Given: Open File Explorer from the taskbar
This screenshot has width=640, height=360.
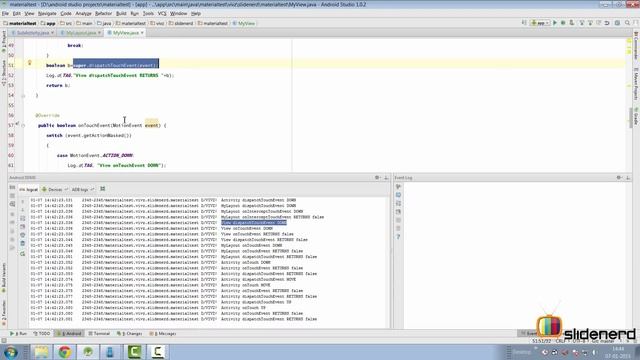Looking at the screenshot, I should coord(41,352).
